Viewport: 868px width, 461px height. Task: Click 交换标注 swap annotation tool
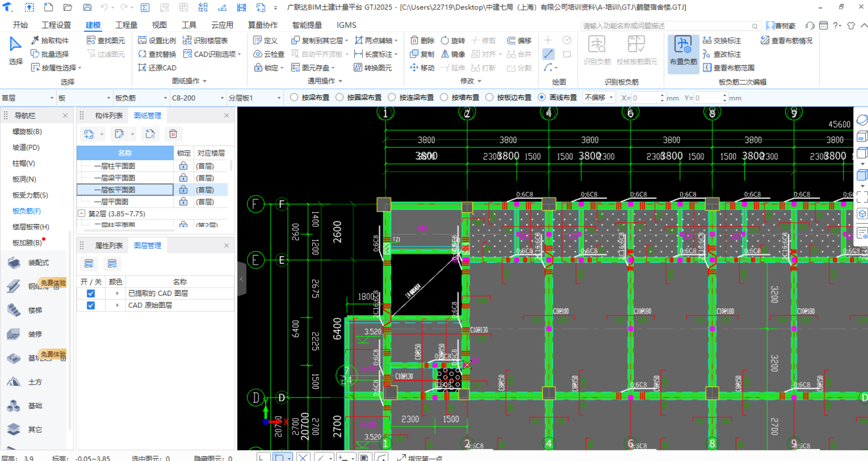[x=722, y=40]
